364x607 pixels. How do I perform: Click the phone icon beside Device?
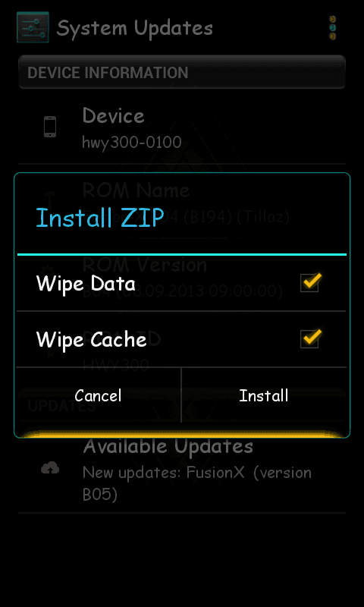[50, 127]
